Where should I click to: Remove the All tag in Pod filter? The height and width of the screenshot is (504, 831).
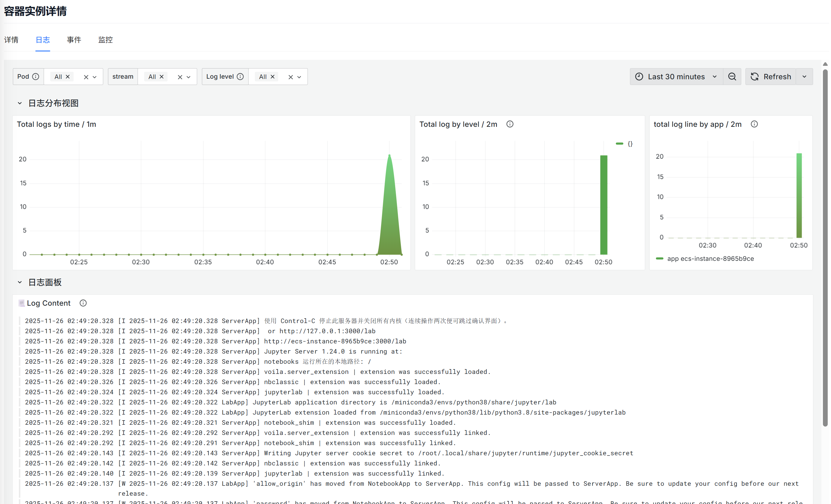point(68,77)
